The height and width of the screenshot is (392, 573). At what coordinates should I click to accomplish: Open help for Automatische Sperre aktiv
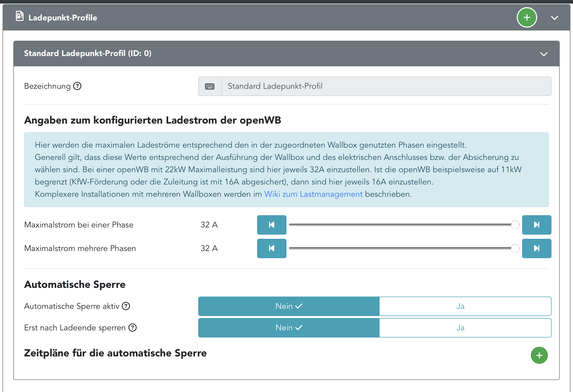[126, 306]
